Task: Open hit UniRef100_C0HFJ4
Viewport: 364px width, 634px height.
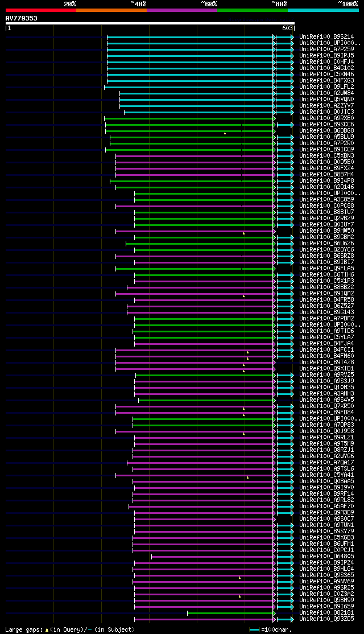Action: [x=326, y=62]
